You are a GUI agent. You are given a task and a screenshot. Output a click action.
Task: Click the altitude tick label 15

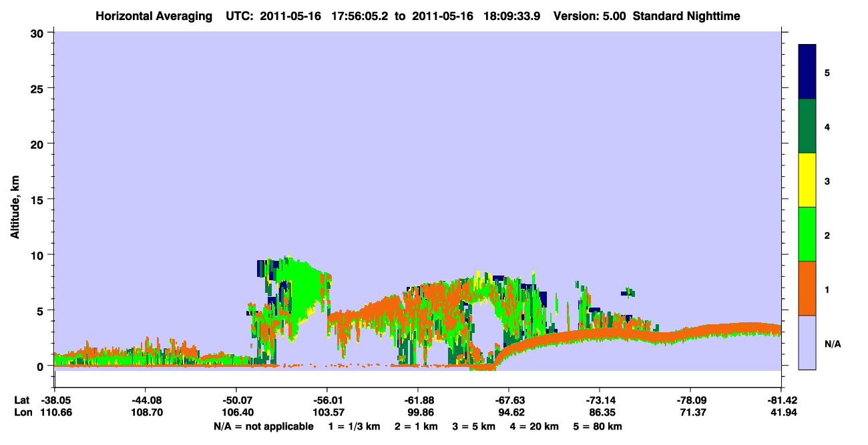click(39, 199)
